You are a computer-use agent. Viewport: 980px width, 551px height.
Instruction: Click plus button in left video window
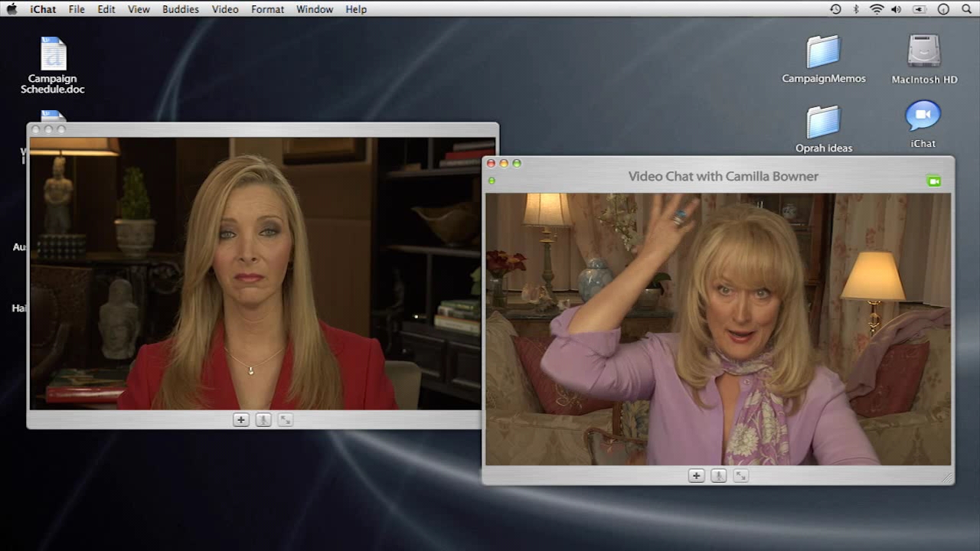click(241, 420)
